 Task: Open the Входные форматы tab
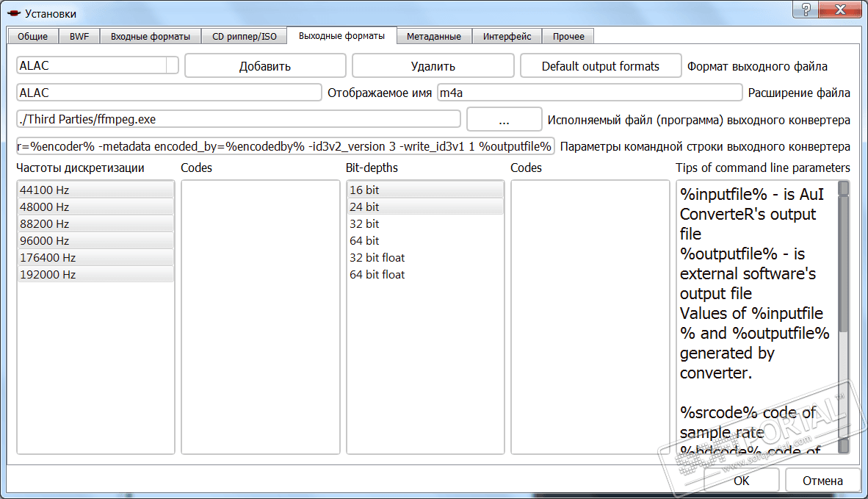pos(150,37)
